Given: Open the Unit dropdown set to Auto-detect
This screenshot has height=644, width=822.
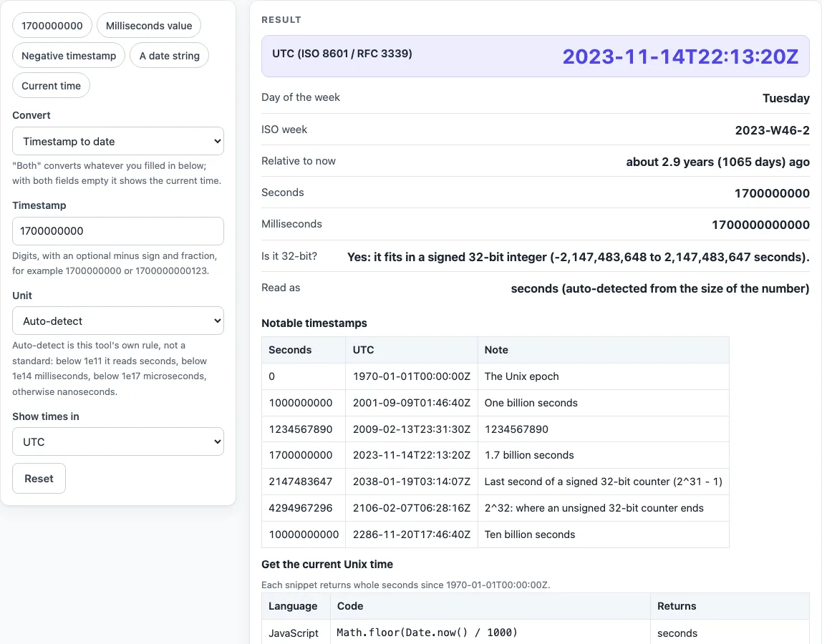Looking at the screenshot, I should click(x=118, y=321).
